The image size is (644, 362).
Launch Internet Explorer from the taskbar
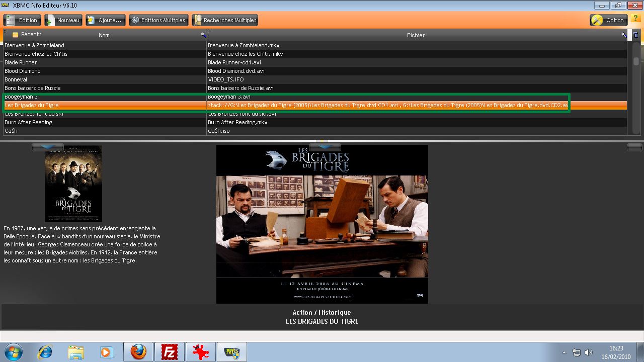point(45,352)
